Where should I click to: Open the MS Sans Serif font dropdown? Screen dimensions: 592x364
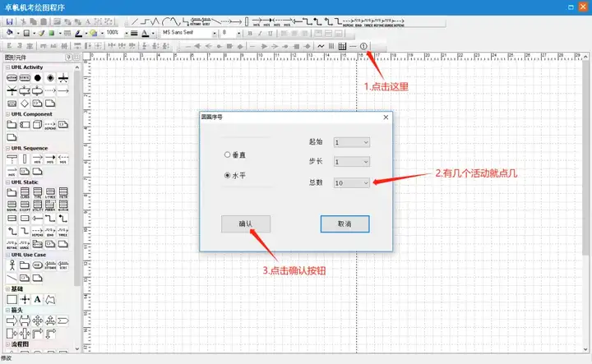pos(214,33)
